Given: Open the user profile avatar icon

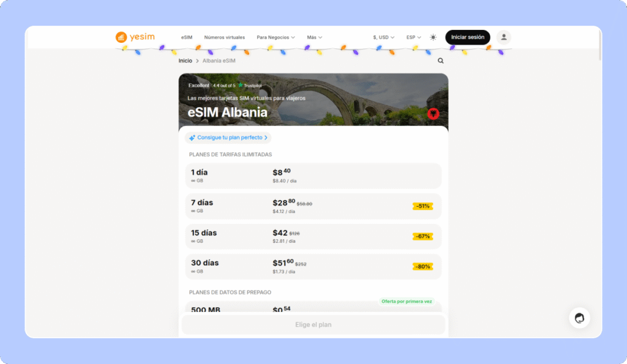Looking at the screenshot, I should [x=503, y=37].
